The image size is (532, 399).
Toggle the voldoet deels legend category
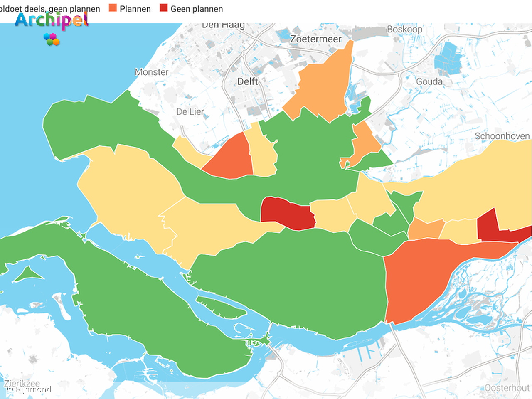click(50, 8)
